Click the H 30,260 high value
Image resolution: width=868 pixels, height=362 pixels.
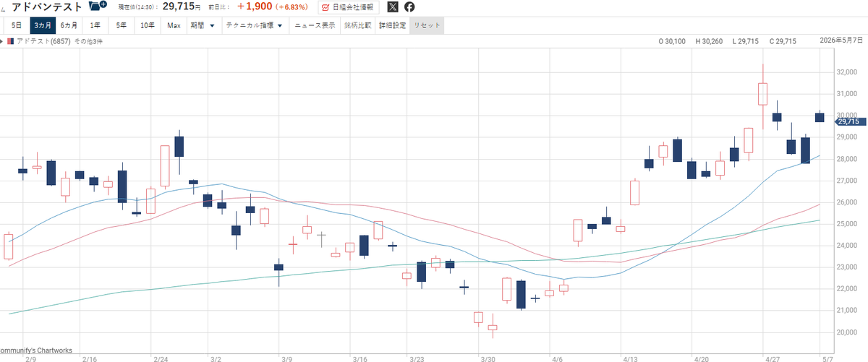pos(709,41)
